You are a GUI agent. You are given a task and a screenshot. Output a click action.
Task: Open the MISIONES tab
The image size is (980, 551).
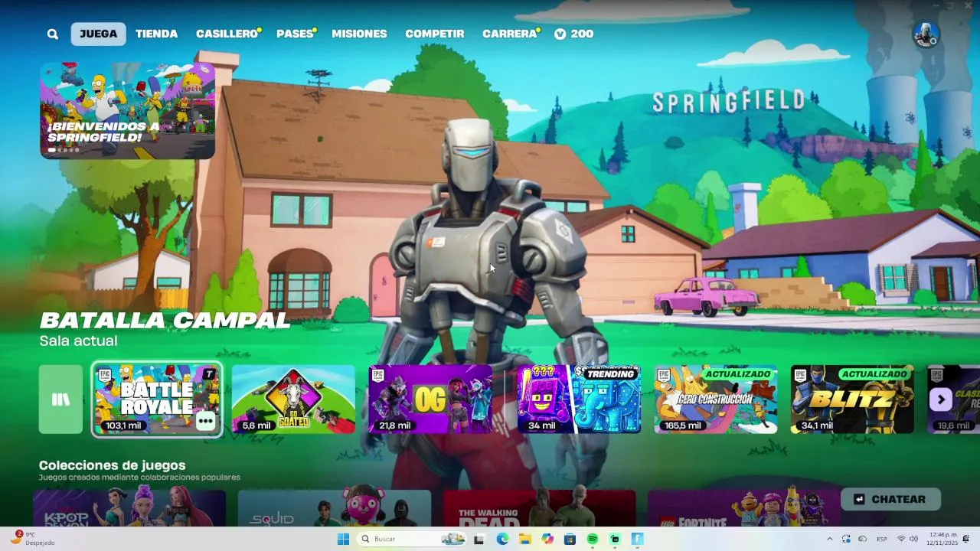click(359, 34)
